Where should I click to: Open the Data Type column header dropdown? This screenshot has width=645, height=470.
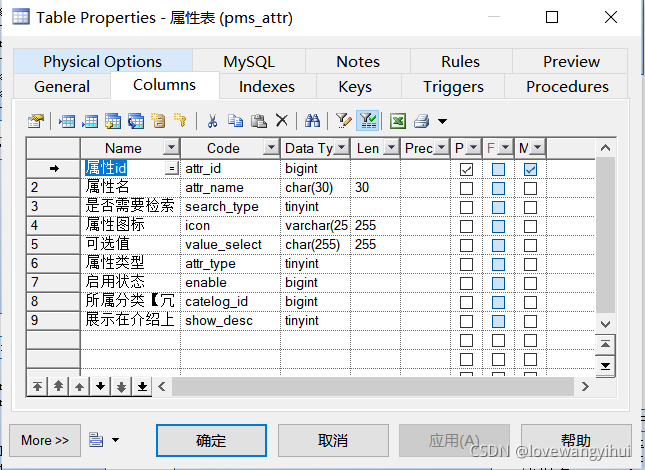coord(342,147)
